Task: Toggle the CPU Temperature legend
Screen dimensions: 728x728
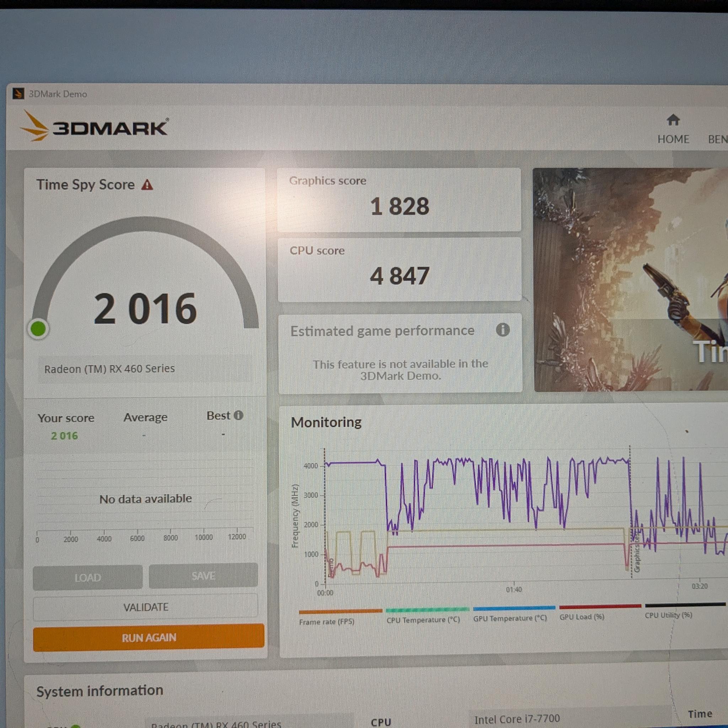Action: pyautogui.click(x=427, y=615)
